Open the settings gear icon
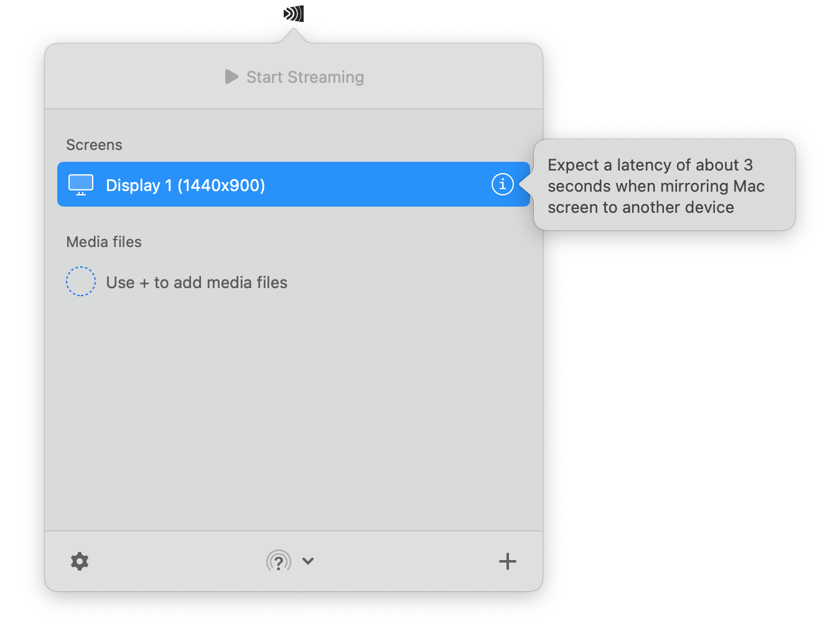 pos(80,561)
